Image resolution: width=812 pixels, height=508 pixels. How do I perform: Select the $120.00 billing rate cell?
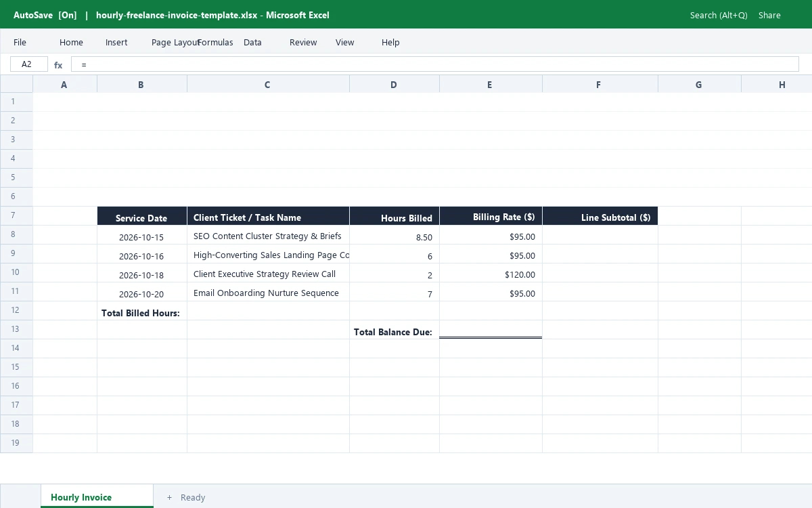491,273
